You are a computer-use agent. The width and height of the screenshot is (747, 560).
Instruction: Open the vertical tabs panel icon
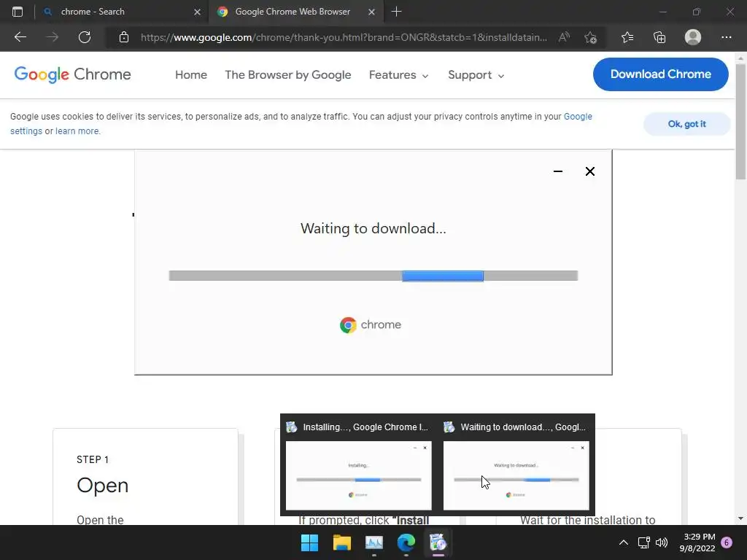[x=18, y=12]
